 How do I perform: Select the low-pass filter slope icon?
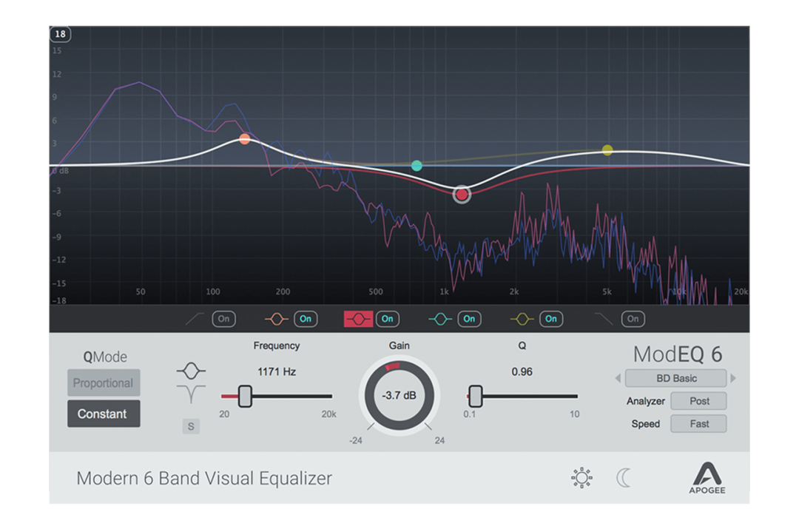click(604, 319)
